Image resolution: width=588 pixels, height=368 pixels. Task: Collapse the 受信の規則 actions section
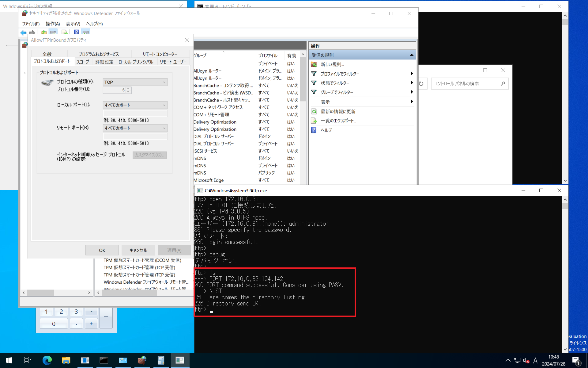point(412,55)
